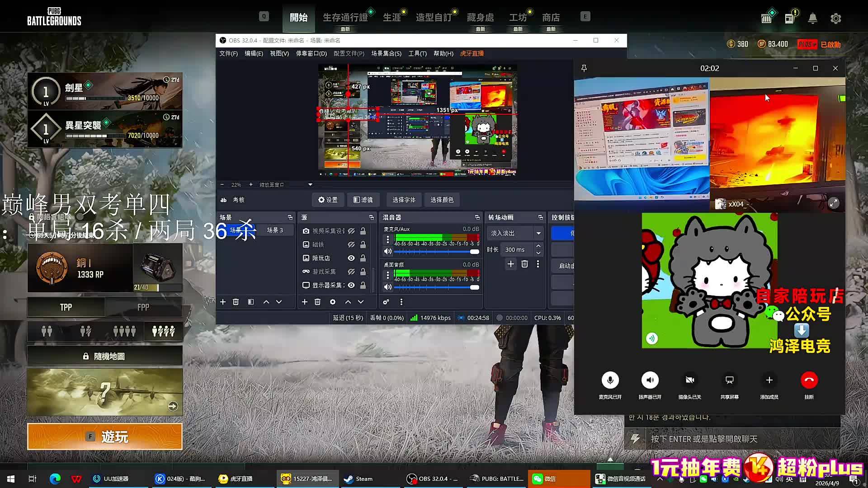Toggle microphone in WeChat call

click(x=610, y=380)
